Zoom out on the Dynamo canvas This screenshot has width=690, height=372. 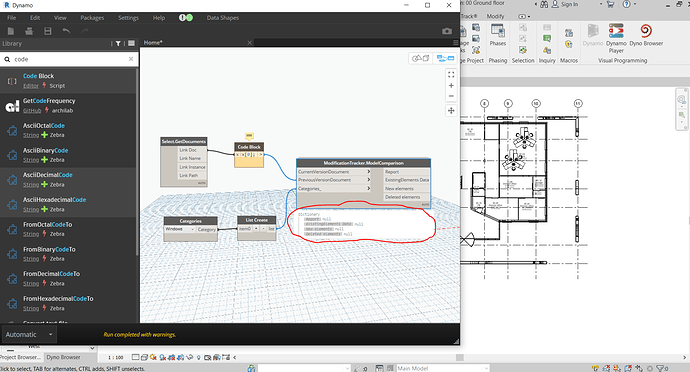click(x=451, y=96)
